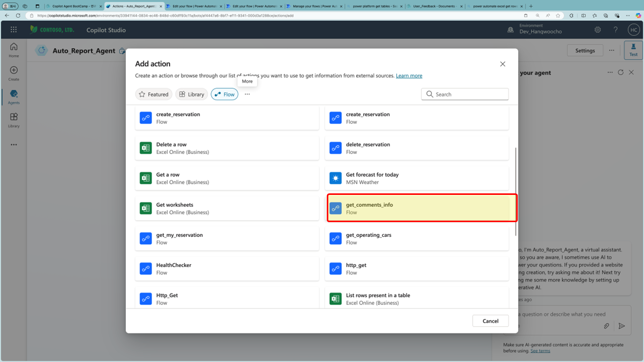Select the Library filter in the dialog

pos(192,94)
